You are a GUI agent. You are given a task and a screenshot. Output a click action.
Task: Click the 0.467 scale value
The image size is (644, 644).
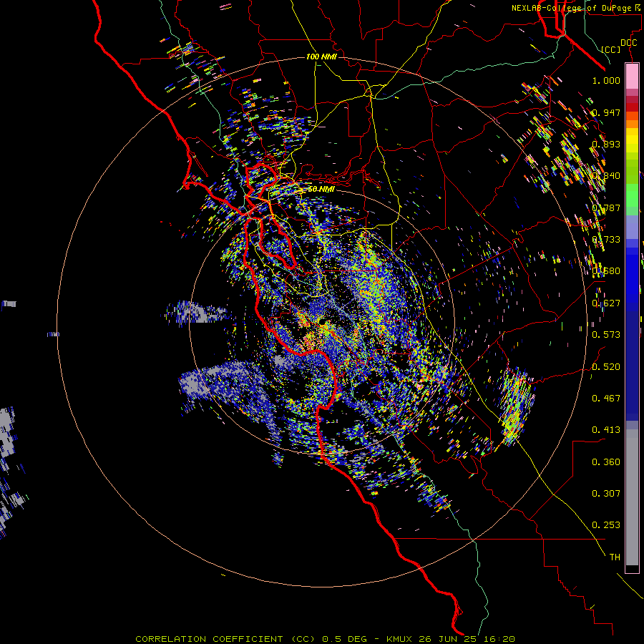click(x=606, y=399)
